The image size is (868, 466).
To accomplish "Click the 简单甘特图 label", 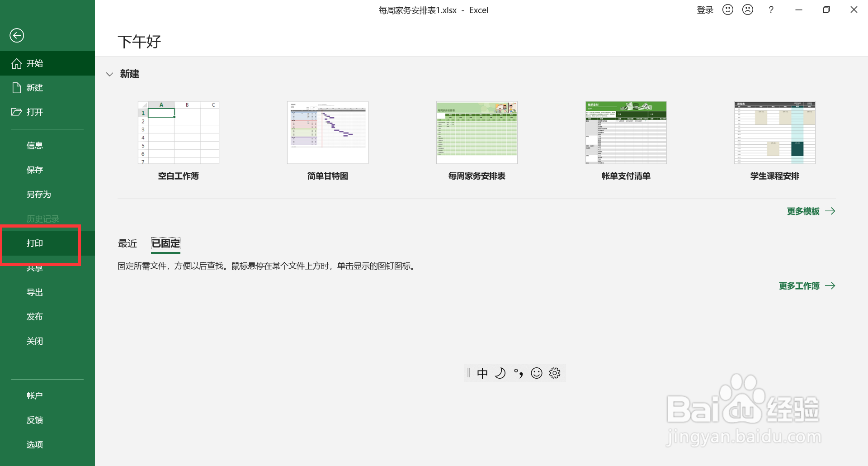I will point(328,176).
